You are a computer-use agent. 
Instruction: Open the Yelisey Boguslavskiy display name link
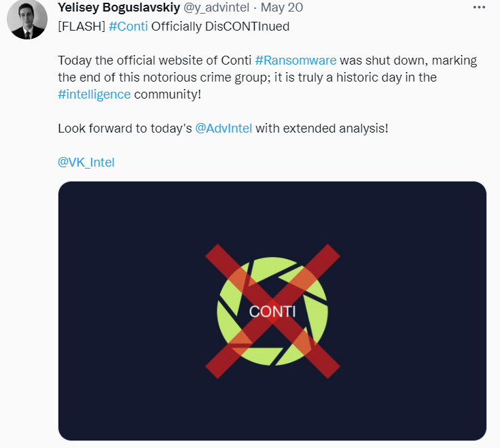[x=120, y=8]
